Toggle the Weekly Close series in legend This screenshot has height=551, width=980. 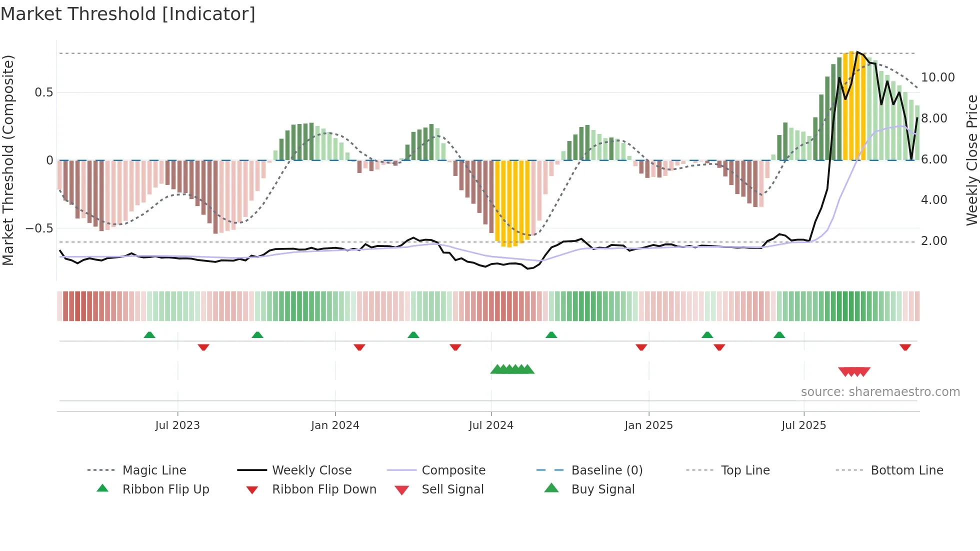point(311,470)
